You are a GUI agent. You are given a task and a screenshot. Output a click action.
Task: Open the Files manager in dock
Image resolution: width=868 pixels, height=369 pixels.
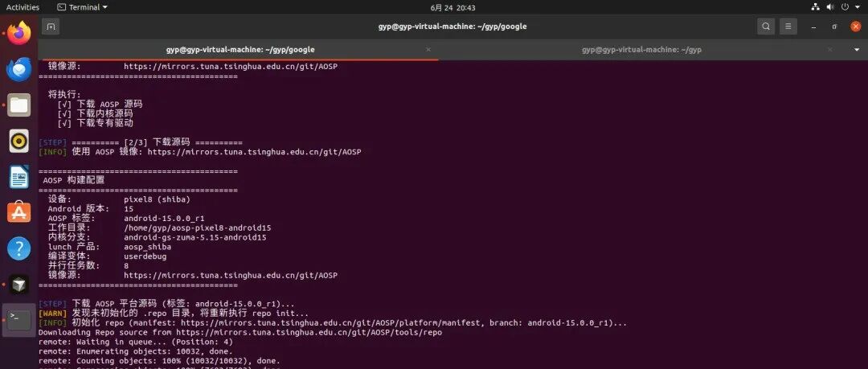[x=18, y=105]
